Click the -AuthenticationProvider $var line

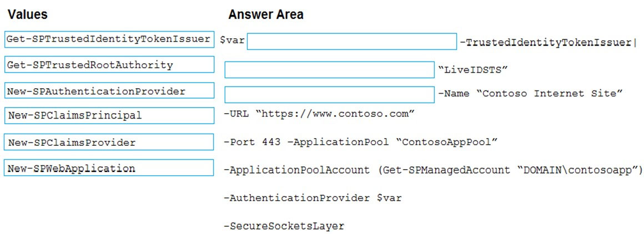pyautogui.click(x=312, y=198)
